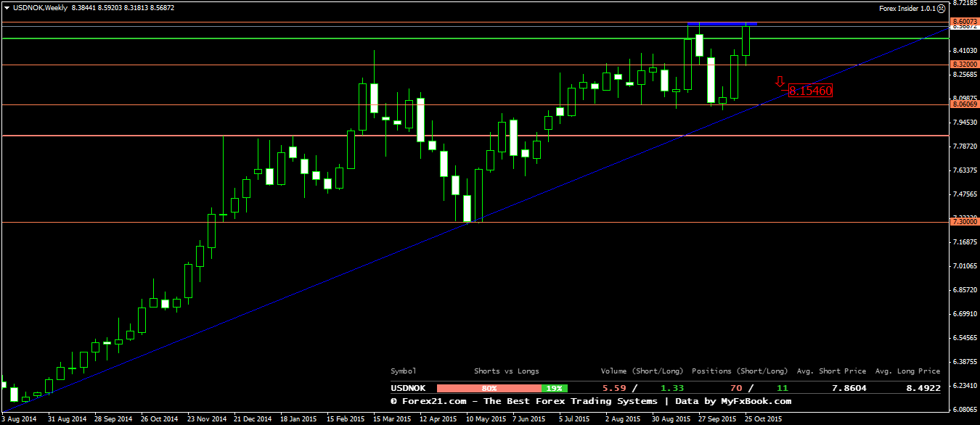Click the 25 Oct 2015 date label
The image size is (980, 425).
[x=764, y=419]
